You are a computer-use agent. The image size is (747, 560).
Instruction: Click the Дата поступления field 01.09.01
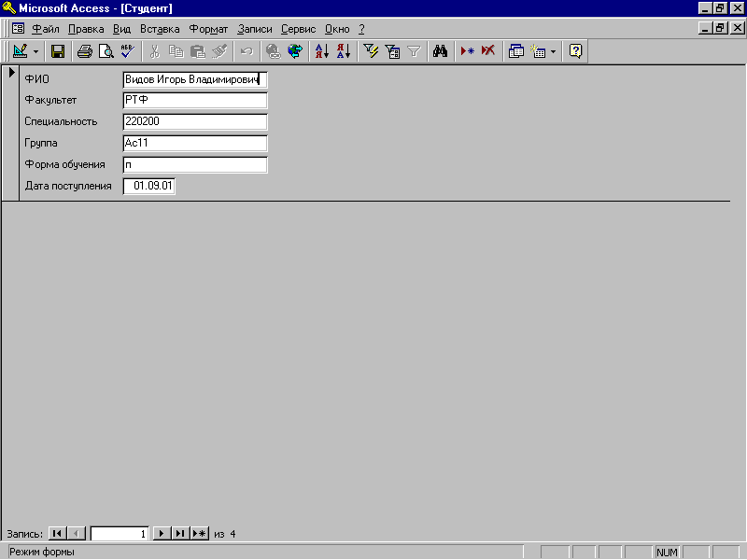pyautogui.click(x=149, y=186)
